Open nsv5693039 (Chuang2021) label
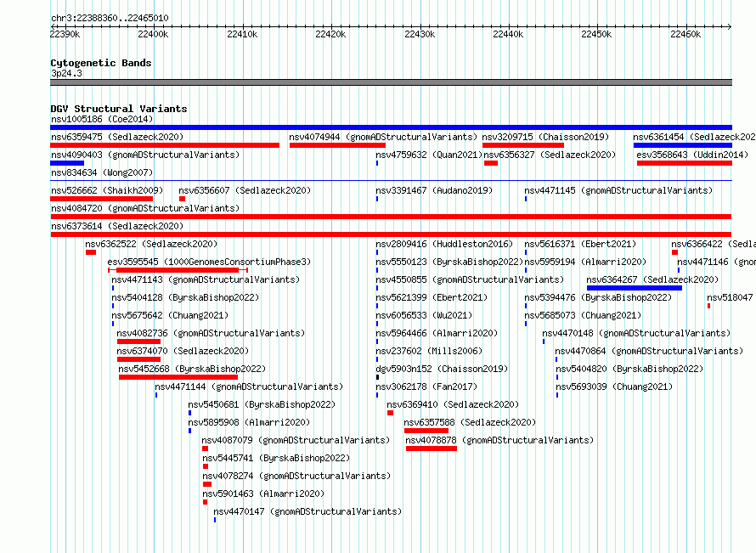756x553 pixels. click(614, 387)
